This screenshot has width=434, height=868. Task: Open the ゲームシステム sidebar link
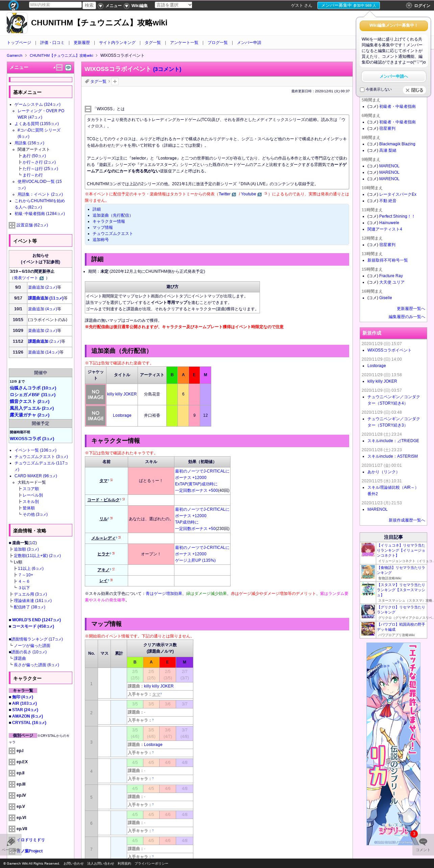[x=38, y=104]
